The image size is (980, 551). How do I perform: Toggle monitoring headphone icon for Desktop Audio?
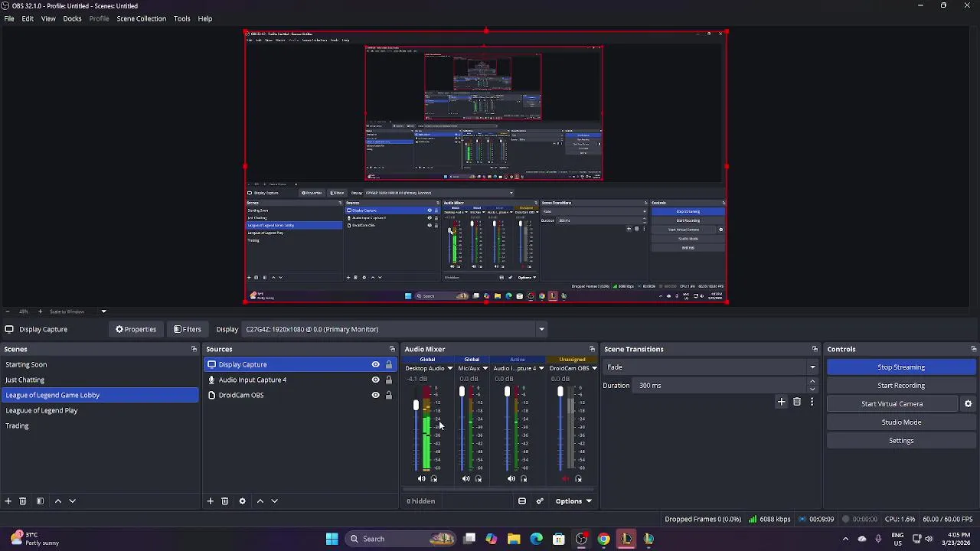(x=434, y=479)
